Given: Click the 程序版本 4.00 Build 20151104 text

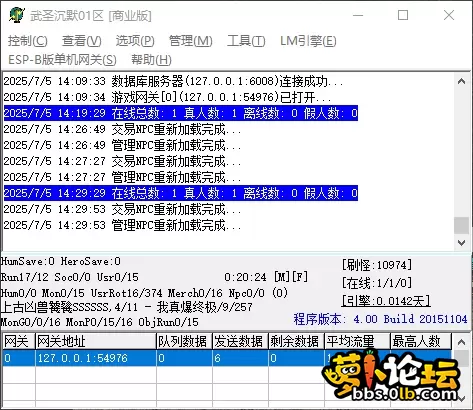Looking at the screenshot, I should click(x=380, y=319).
